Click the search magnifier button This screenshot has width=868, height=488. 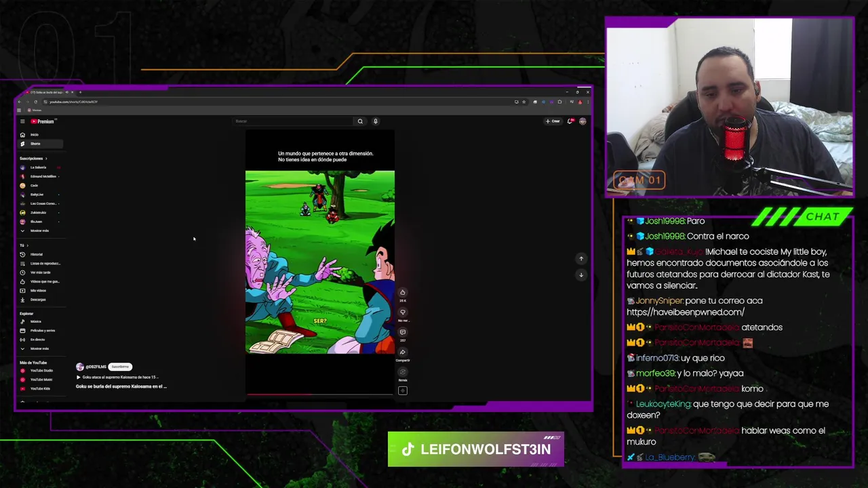pyautogui.click(x=360, y=121)
